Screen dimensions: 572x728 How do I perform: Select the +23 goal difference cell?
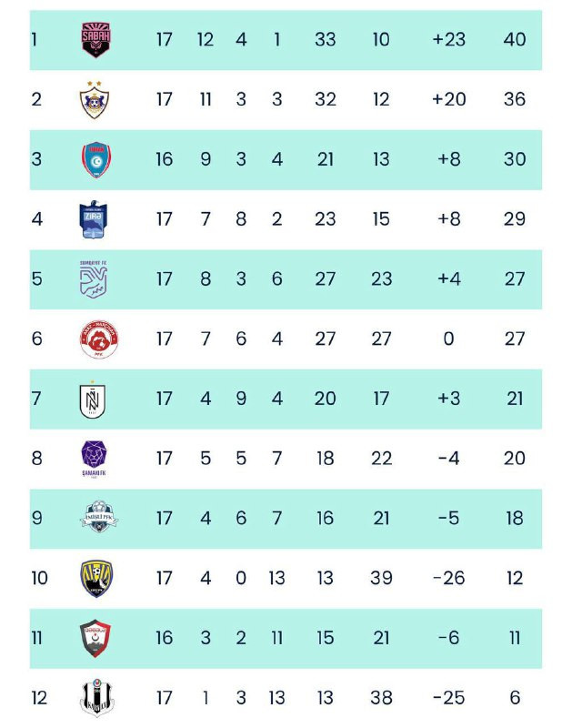pos(448,39)
